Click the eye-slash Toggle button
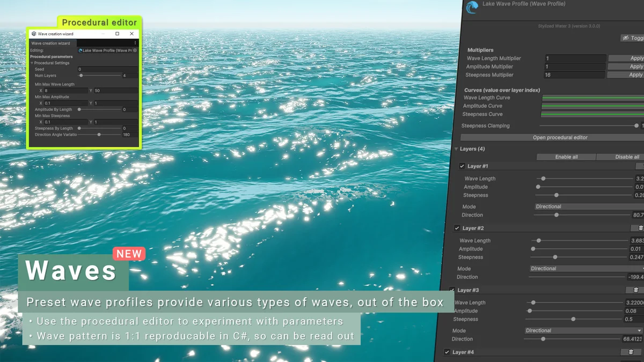The image size is (644, 362). click(x=632, y=38)
